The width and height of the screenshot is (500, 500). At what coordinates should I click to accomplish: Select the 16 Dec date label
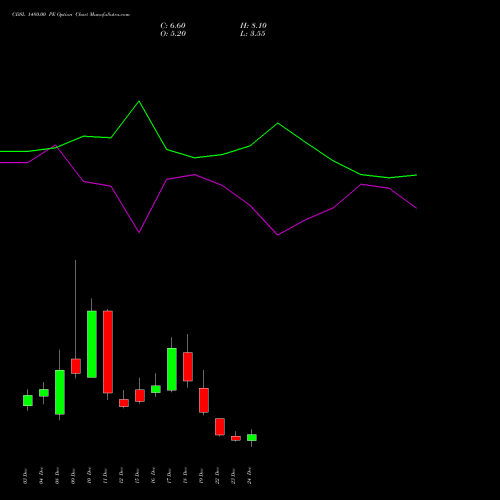coord(153,476)
